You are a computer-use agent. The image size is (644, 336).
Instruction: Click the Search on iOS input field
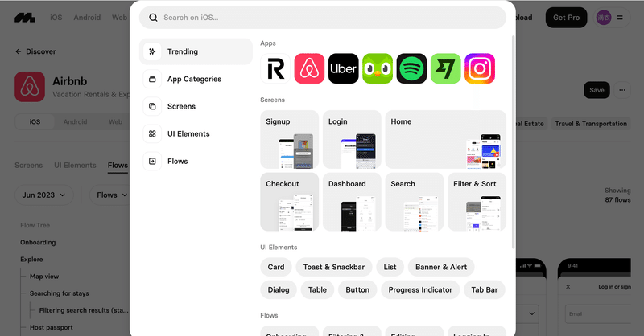[323, 18]
